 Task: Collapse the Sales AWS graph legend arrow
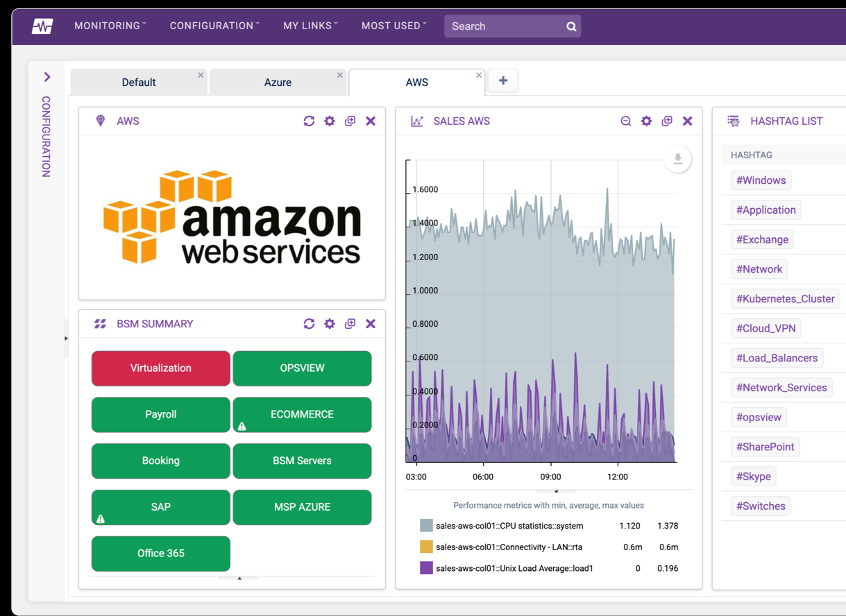(x=556, y=490)
